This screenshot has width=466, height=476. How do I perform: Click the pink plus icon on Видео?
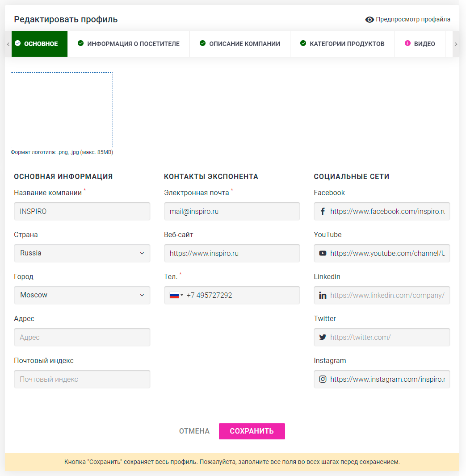(x=407, y=43)
